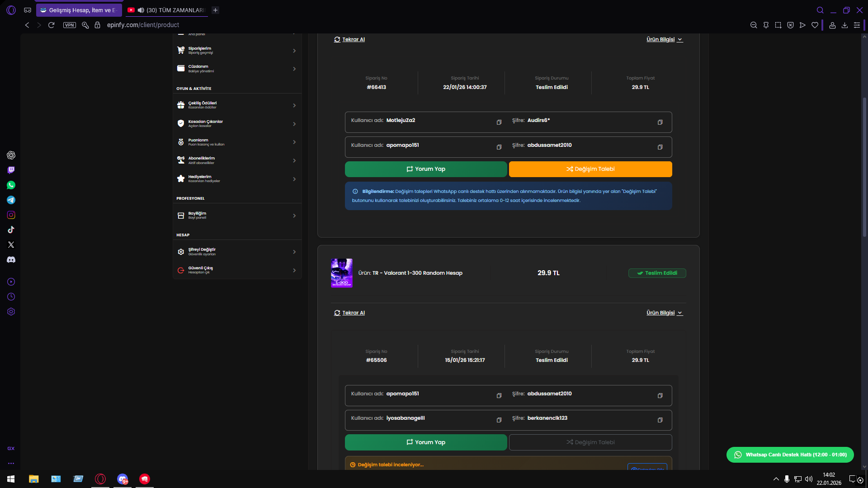Image resolution: width=868 pixels, height=488 pixels.
Task: Reload the current page
Action: [52, 25]
